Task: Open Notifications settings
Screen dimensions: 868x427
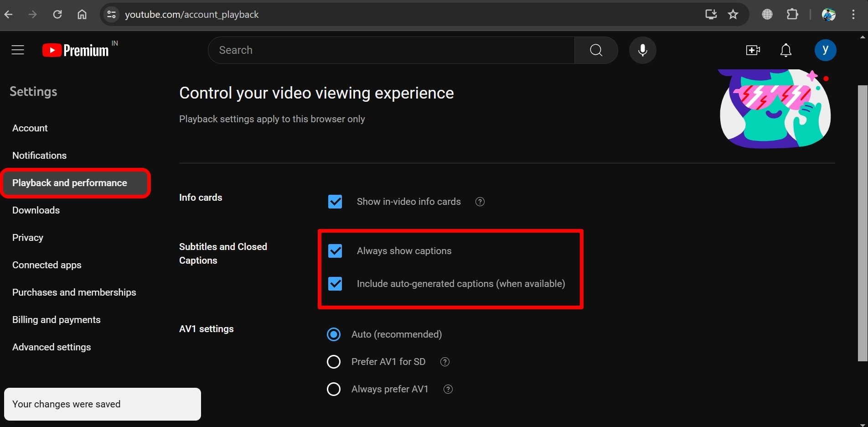Action: 40,156
